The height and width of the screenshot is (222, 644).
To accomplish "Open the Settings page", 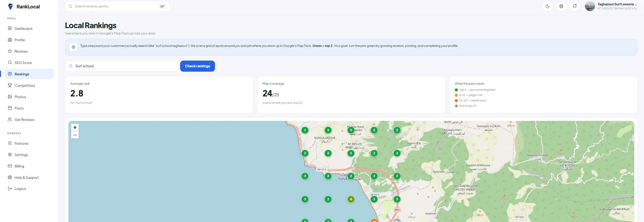I will [29, 155].
